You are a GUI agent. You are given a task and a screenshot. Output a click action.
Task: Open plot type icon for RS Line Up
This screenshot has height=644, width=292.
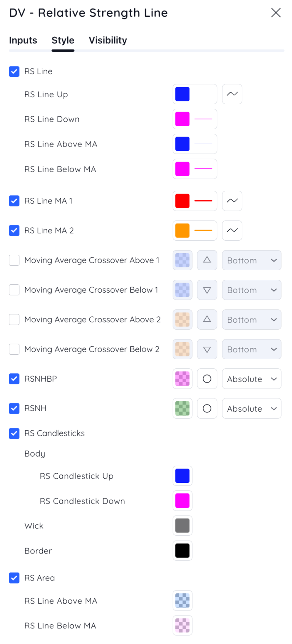tap(232, 94)
